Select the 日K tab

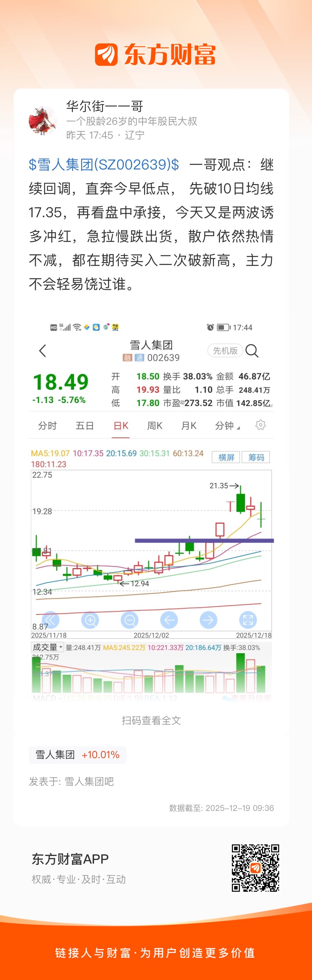click(121, 425)
